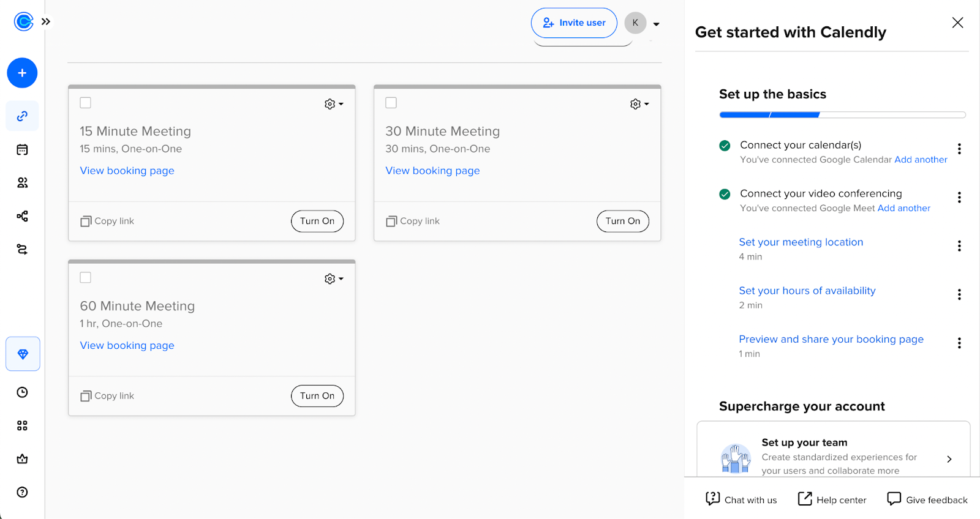Open the Contacts people icon in sidebar

pyautogui.click(x=22, y=182)
